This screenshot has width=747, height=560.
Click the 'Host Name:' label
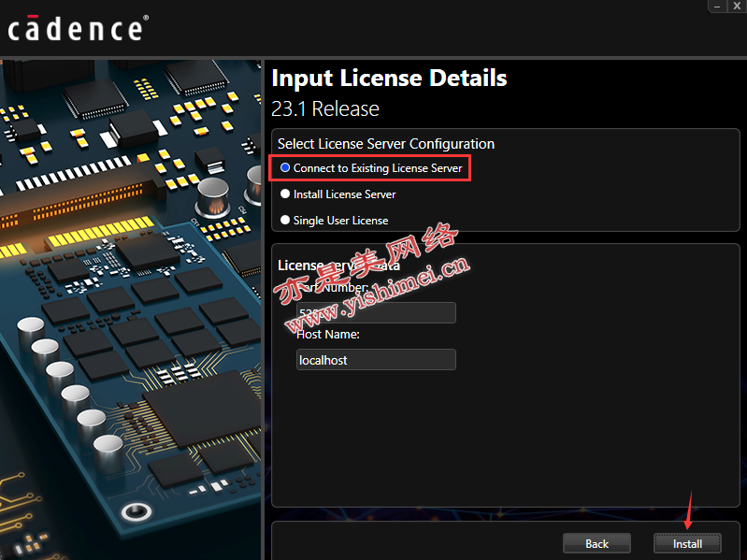[x=328, y=335]
